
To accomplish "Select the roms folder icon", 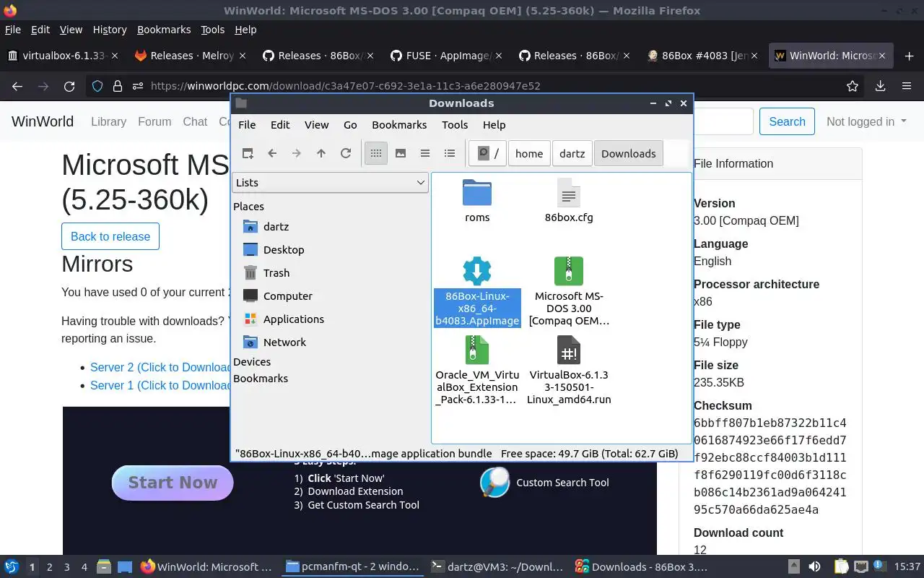I will [x=477, y=193].
